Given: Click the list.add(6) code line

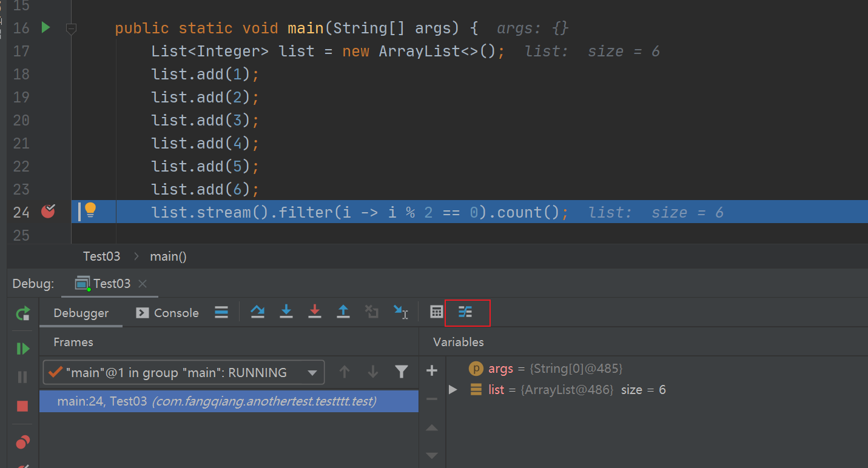Looking at the screenshot, I should (x=206, y=189).
